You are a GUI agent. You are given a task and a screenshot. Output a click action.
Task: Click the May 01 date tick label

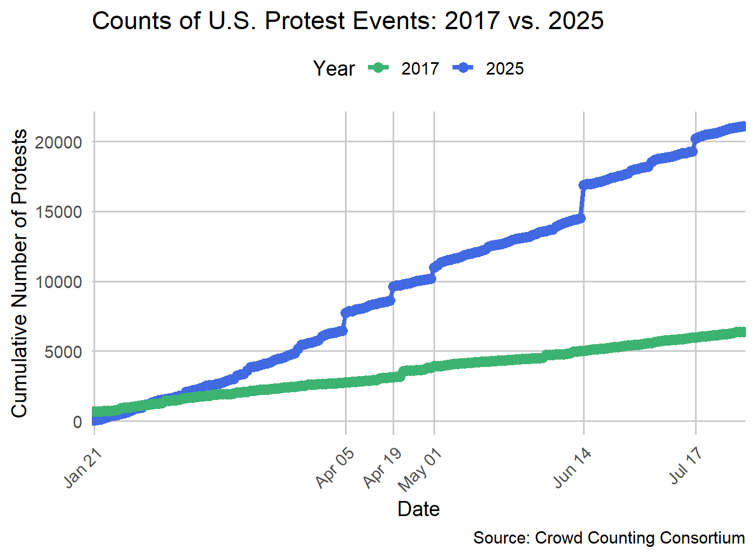pyautogui.click(x=420, y=470)
